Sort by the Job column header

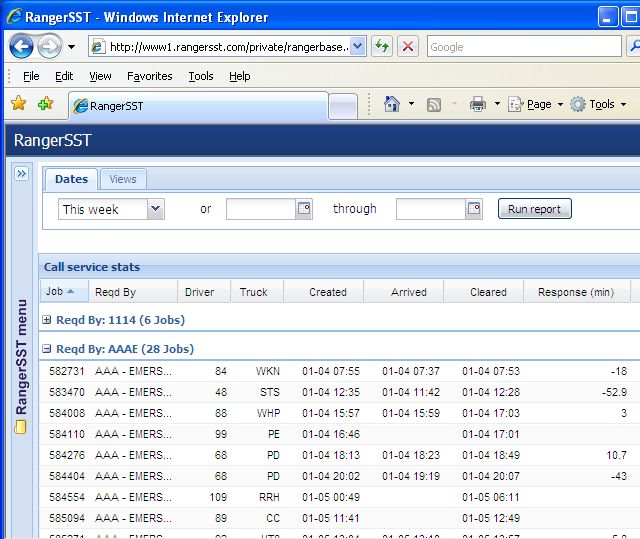(x=55, y=292)
